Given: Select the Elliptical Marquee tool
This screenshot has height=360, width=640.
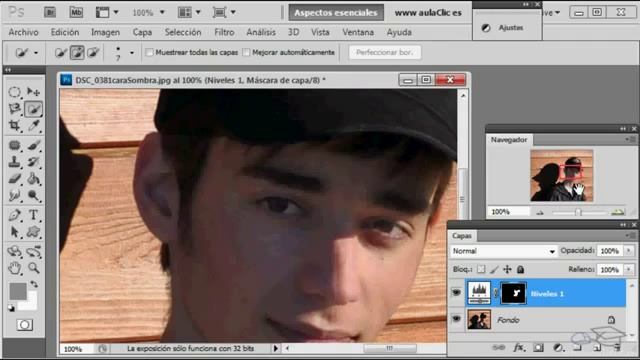Looking at the screenshot, I should [x=15, y=92].
